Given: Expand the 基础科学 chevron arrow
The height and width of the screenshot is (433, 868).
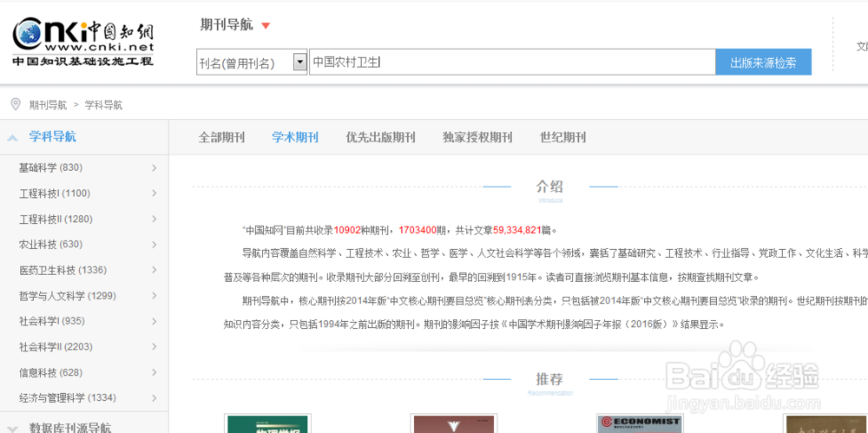Looking at the screenshot, I should coord(154,167).
